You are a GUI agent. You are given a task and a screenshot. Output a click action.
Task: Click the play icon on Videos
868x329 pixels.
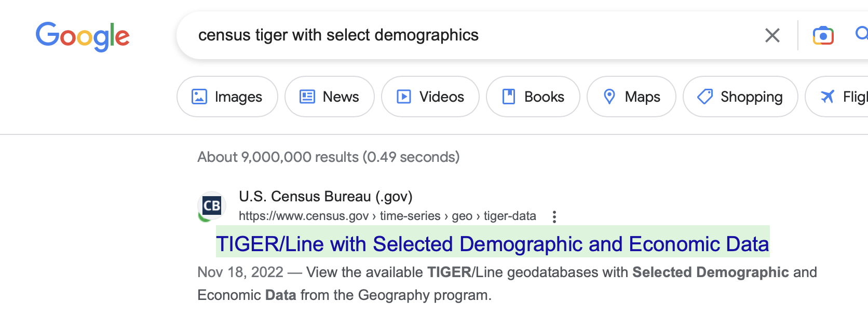click(403, 97)
